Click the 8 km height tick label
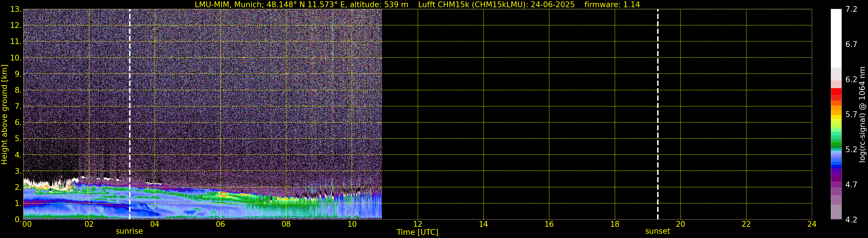The width and height of the screenshot is (868, 238). point(18,90)
